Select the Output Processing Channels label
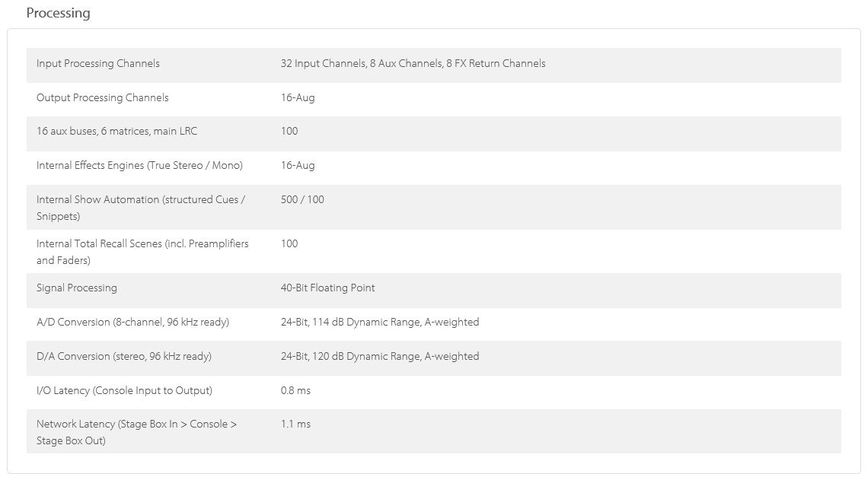This screenshot has height=480, width=868. tap(103, 97)
